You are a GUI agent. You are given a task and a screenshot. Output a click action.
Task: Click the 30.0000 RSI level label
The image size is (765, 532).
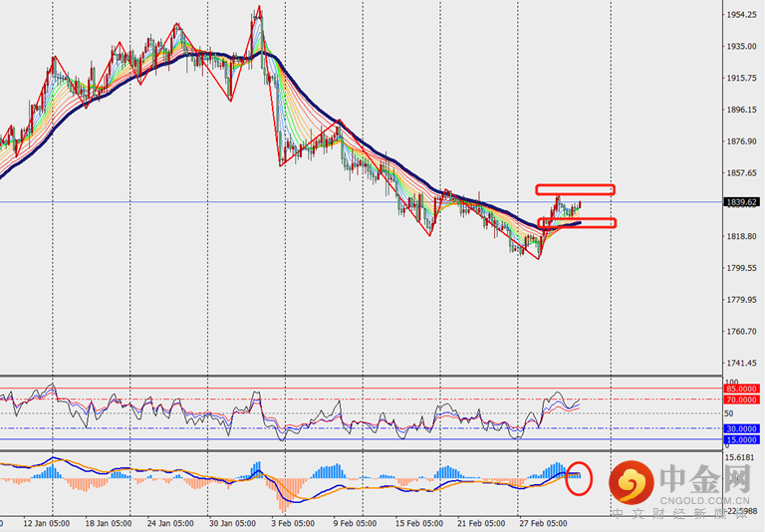(x=743, y=428)
